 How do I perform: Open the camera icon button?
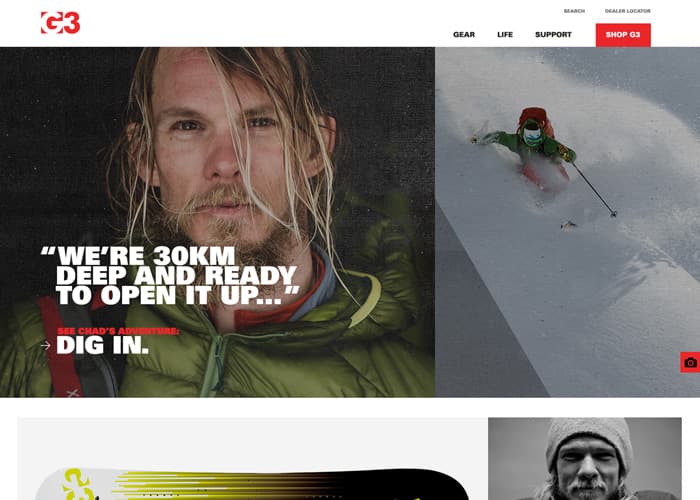click(x=690, y=362)
